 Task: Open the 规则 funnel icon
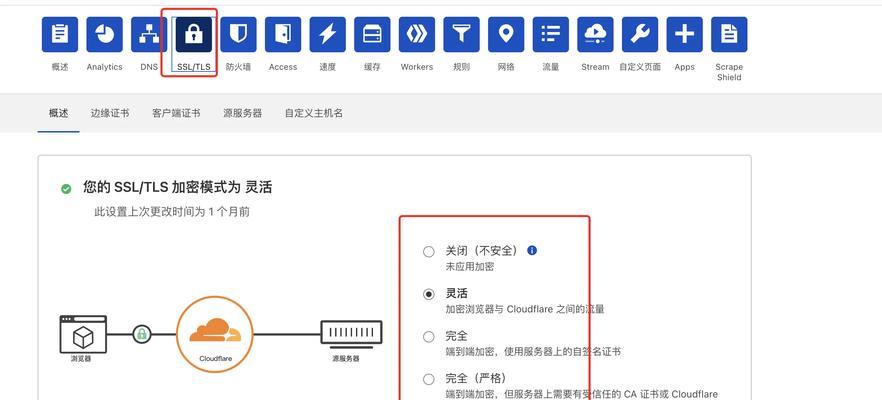pos(461,34)
